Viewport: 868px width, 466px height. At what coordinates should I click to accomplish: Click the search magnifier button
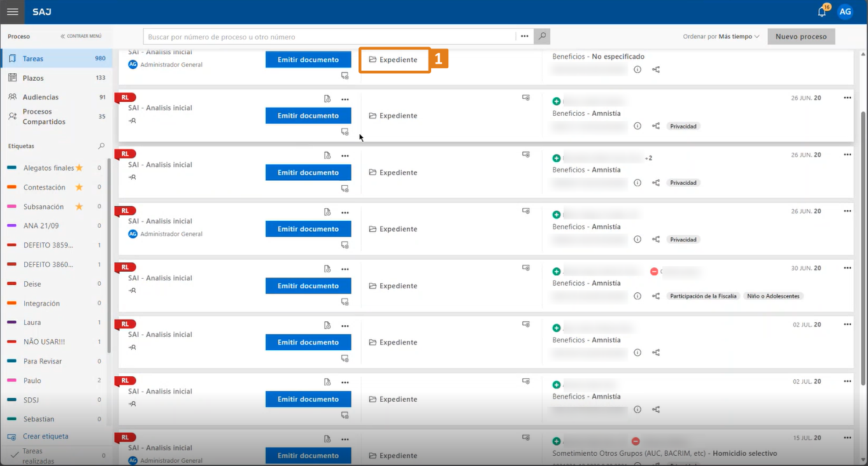point(542,36)
